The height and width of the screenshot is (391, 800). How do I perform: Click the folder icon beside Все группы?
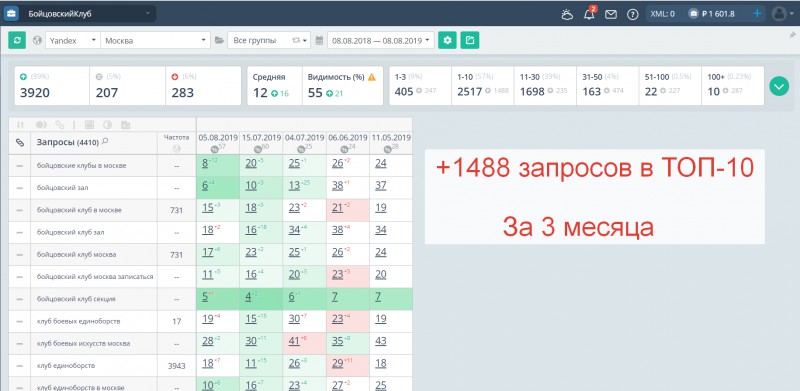(x=219, y=40)
